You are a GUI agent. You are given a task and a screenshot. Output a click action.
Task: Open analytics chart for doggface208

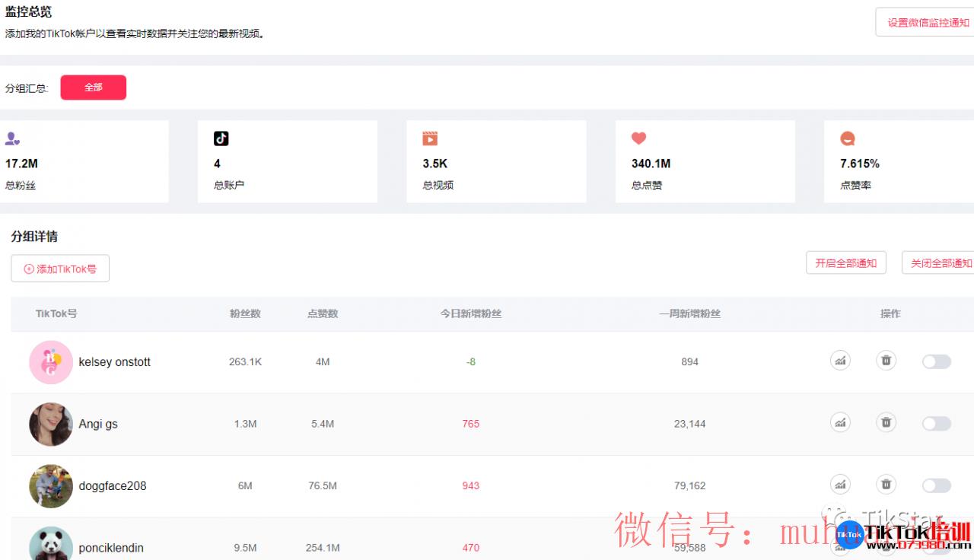[840, 485]
